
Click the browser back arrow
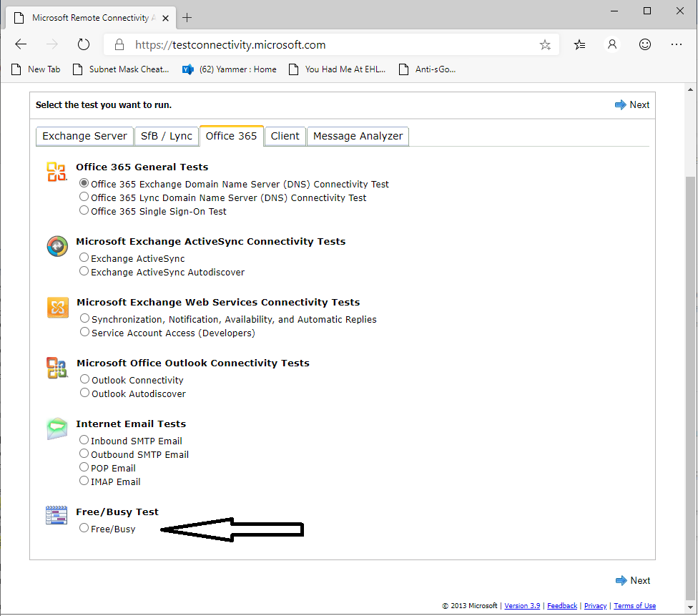tap(21, 44)
